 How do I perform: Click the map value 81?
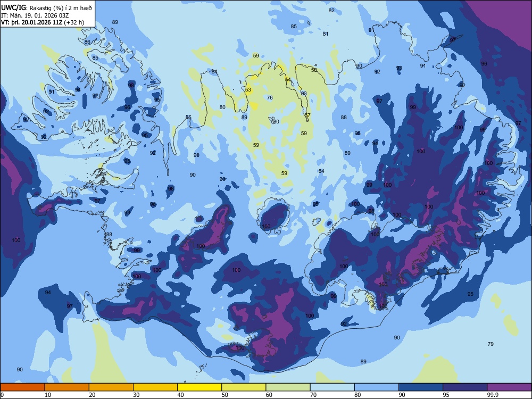326,34
